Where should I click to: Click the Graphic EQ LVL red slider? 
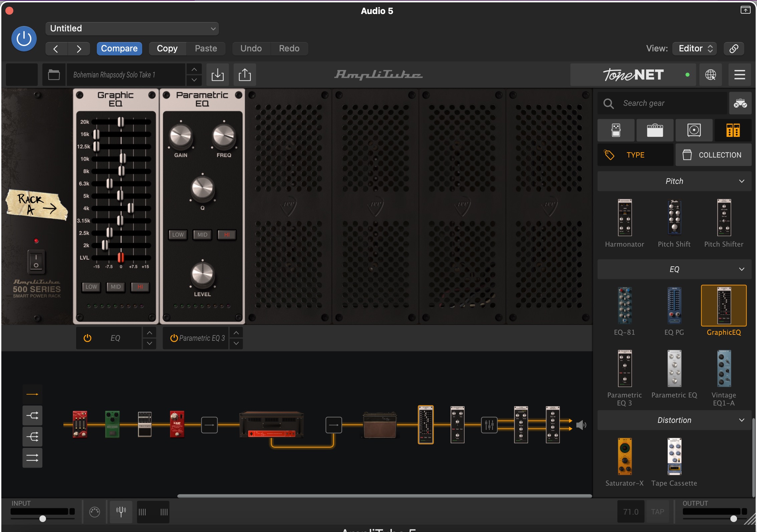click(121, 258)
